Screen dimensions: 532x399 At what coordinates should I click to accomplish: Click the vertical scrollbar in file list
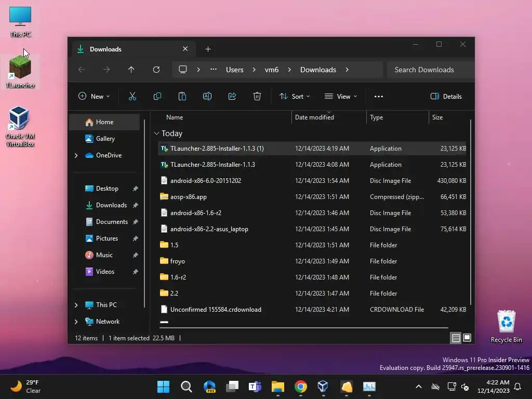click(471, 212)
